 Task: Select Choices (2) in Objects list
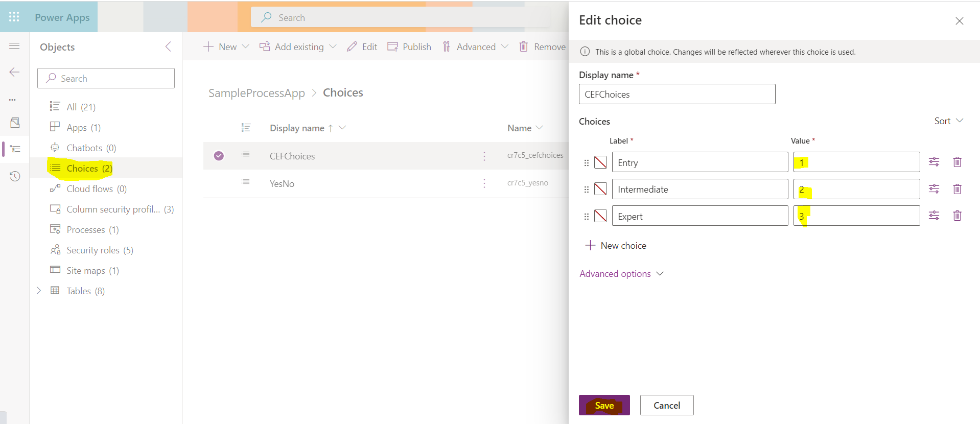click(x=89, y=168)
